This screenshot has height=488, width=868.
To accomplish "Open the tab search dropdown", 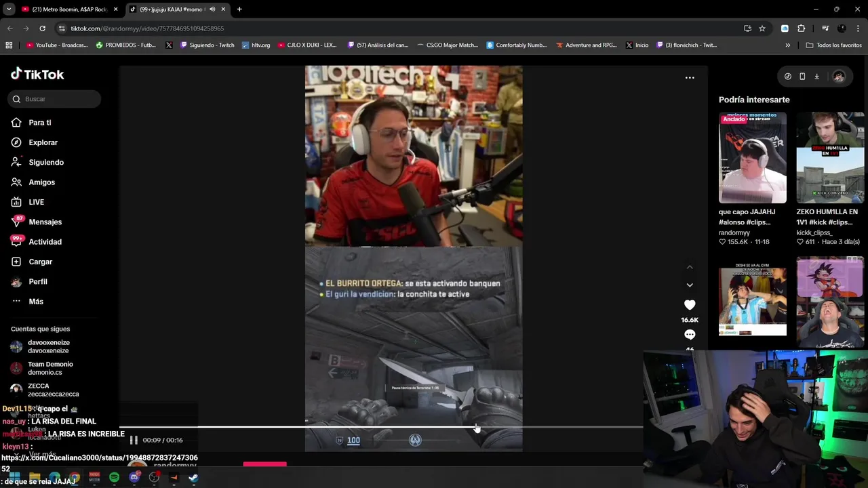I will click(9, 9).
